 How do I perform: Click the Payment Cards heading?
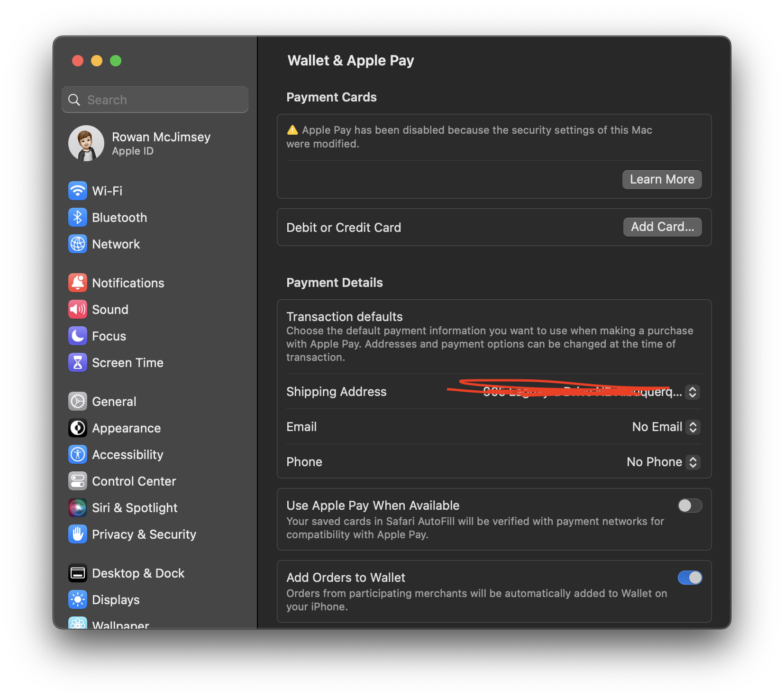coord(332,97)
